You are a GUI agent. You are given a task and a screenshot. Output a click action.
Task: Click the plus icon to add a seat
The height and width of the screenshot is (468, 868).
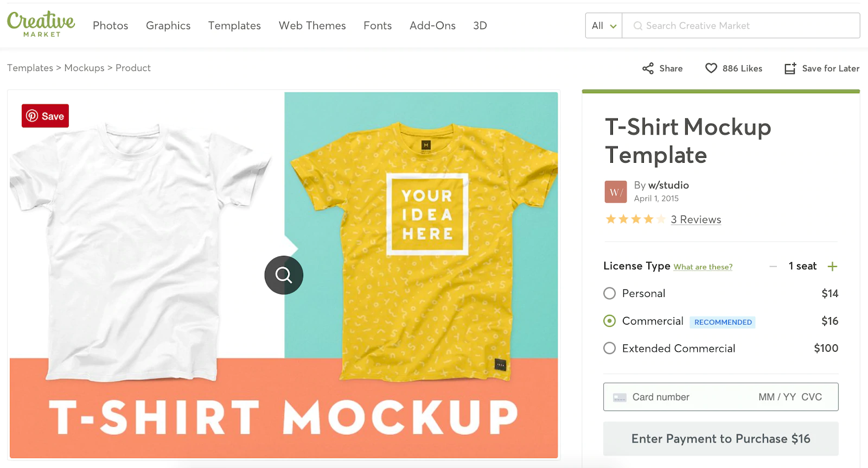coord(832,267)
